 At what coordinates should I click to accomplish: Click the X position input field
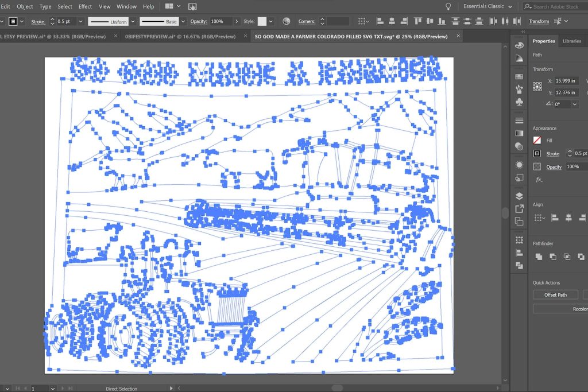pos(566,81)
